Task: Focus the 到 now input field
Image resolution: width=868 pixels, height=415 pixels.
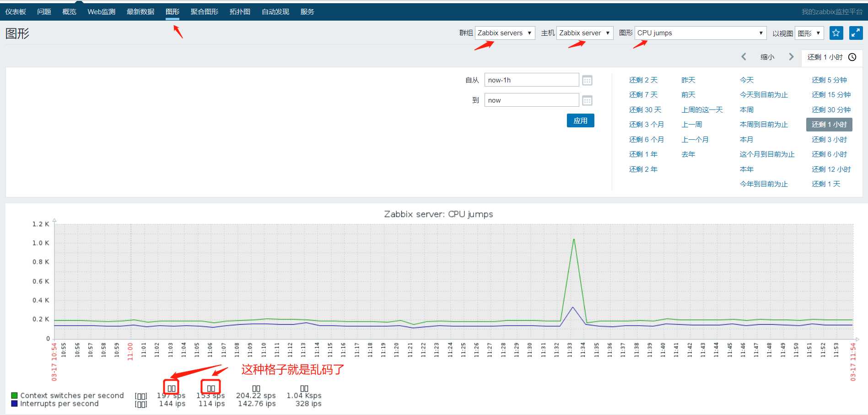Action: (x=532, y=100)
